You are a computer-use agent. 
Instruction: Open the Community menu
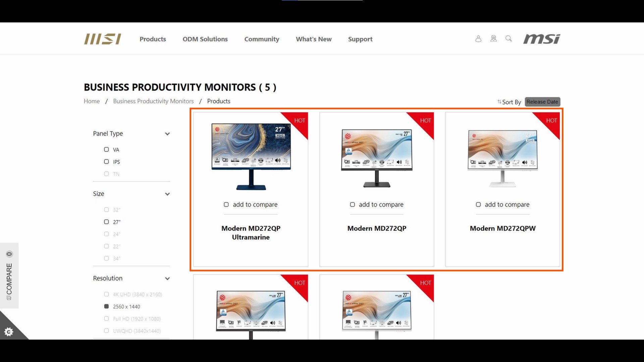click(262, 39)
